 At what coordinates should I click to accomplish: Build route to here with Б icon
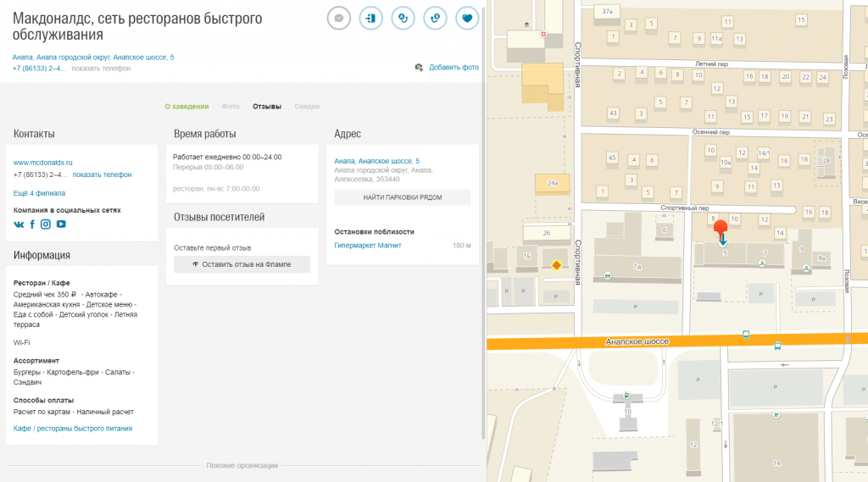click(435, 19)
